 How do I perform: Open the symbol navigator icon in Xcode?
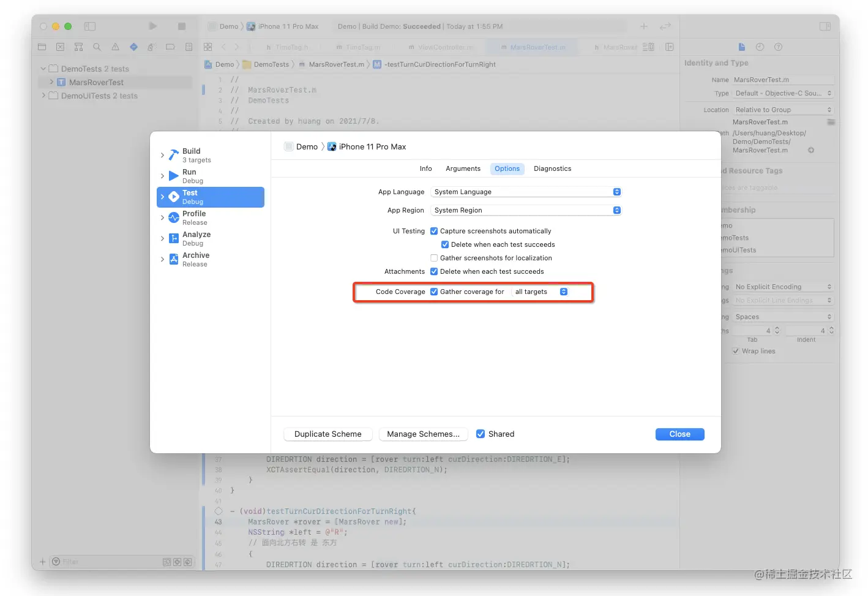pos(78,47)
